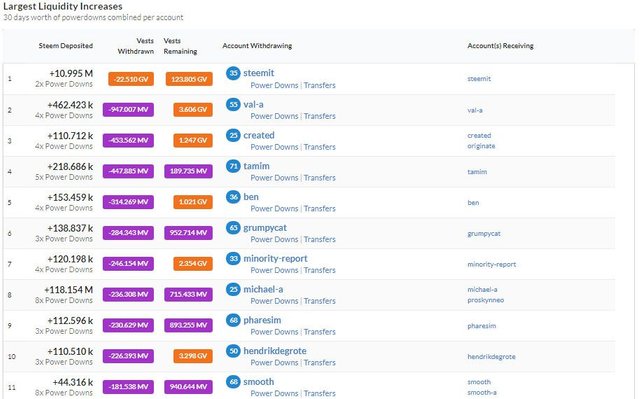Screen dimensions: 640x399
Task: View Transfers for ben
Action: (x=320, y=208)
